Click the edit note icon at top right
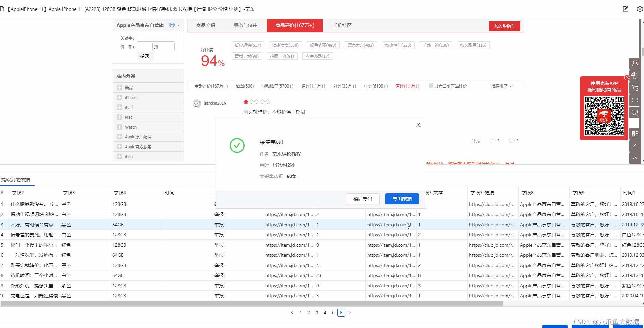Image resolution: width=644 pixels, height=328 pixels. click(626, 9)
